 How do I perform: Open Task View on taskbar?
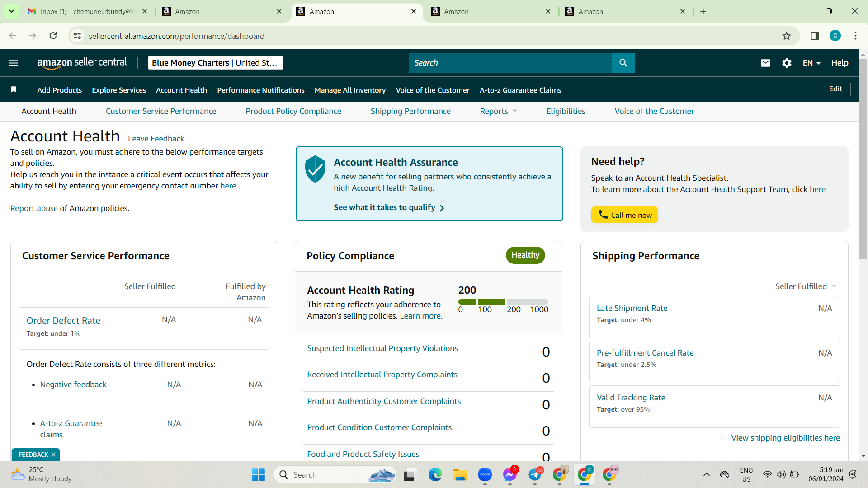pos(409,475)
